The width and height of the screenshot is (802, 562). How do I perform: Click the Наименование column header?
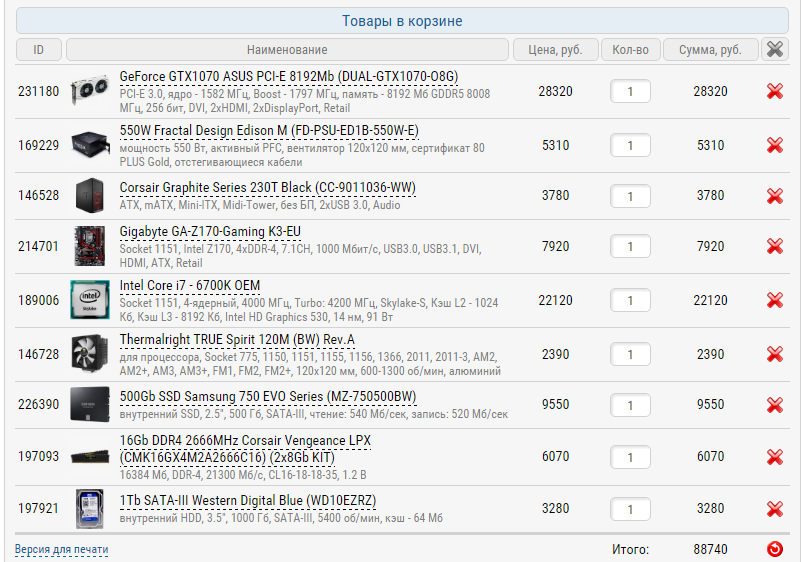(287, 50)
